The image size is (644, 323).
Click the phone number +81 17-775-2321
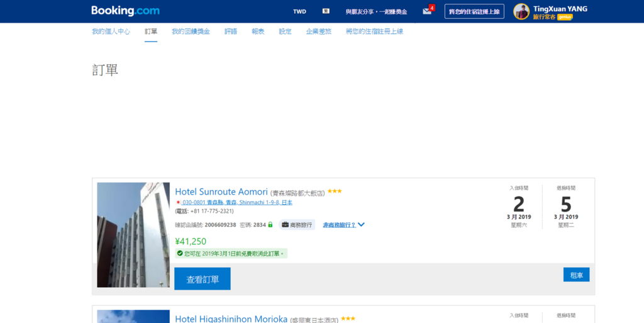click(x=212, y=211)
